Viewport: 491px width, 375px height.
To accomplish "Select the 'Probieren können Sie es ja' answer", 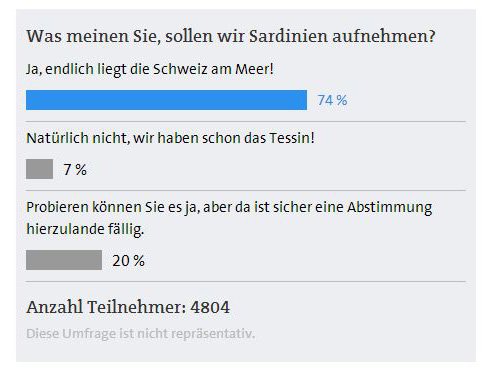I will 229,218.
